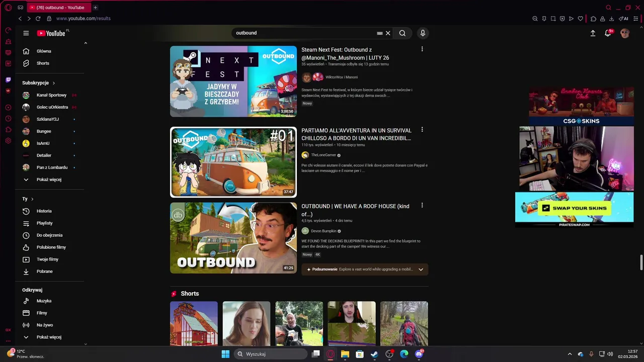Reload the page
The width and height of the screenshot is (644, 362).
(x=38, y=19)
